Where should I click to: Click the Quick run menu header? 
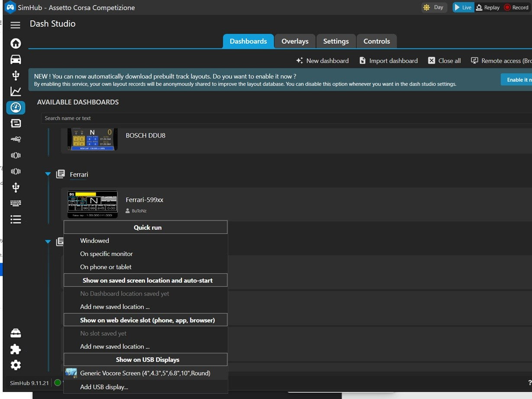pos(145,227)
